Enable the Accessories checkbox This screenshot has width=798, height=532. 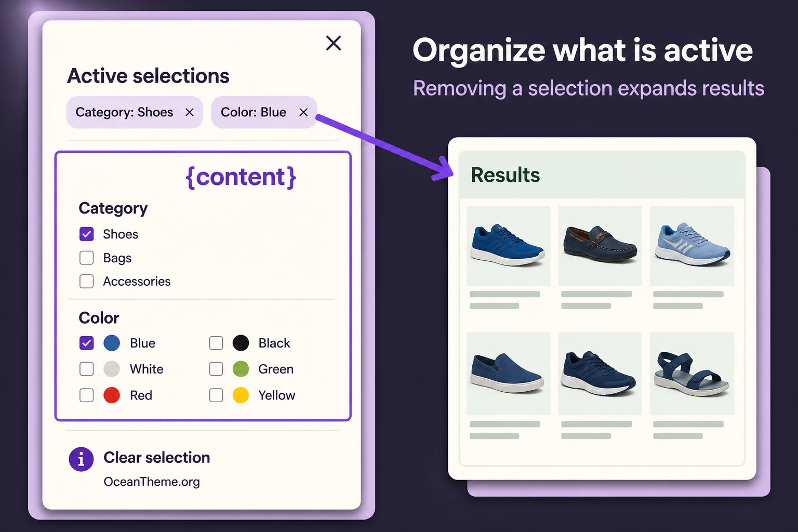click(x=87, y=281)
